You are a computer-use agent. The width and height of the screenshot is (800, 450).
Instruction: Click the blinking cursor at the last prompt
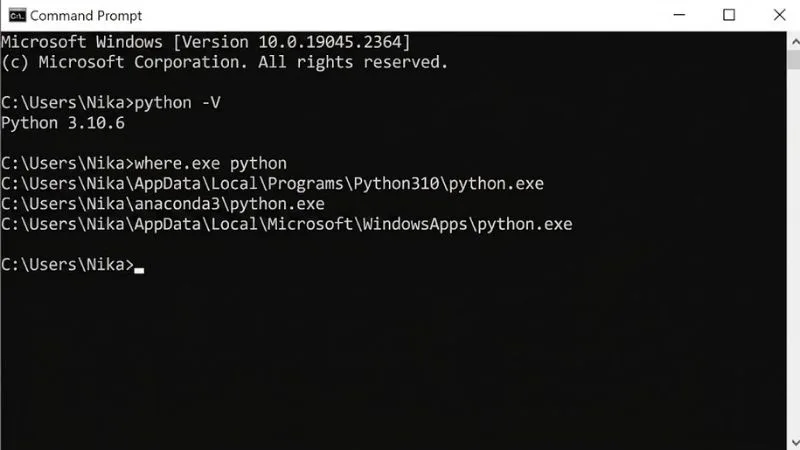(x=139, y=270)
